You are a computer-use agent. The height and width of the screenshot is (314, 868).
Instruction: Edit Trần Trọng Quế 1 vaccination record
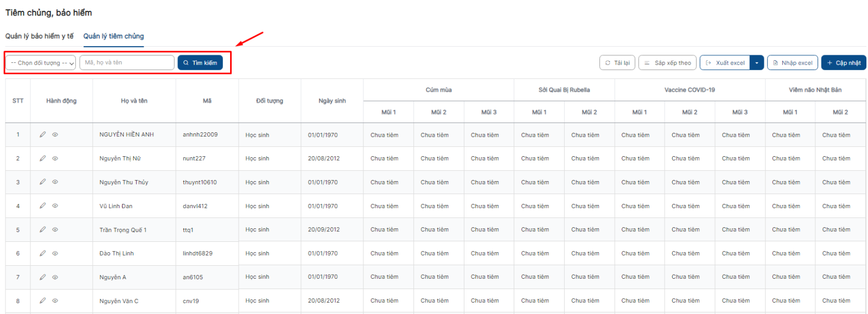tap(42, 229)
